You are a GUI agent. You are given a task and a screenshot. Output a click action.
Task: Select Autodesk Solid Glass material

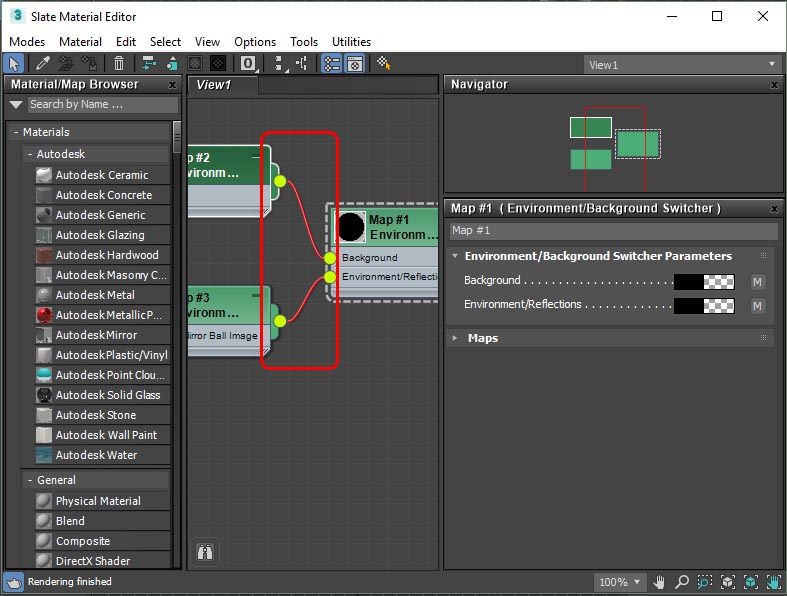pyautogui.click(x=102, y=395)
